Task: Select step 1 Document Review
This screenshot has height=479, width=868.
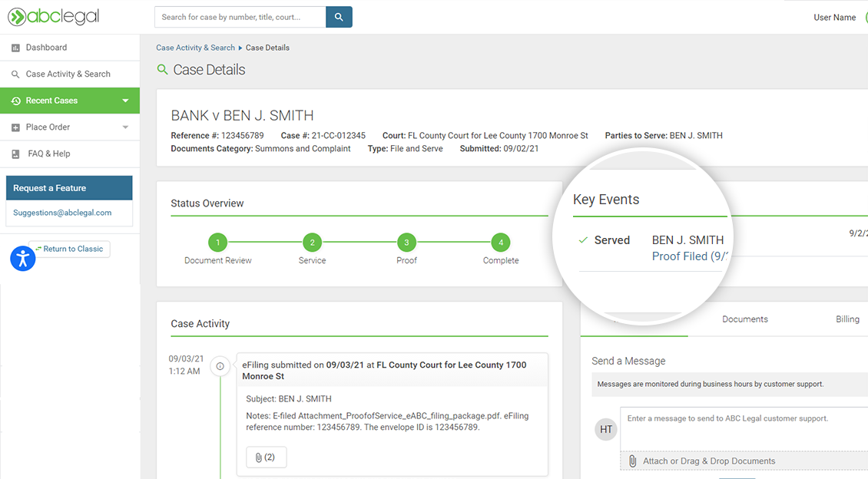Action: tap(217, 243)
